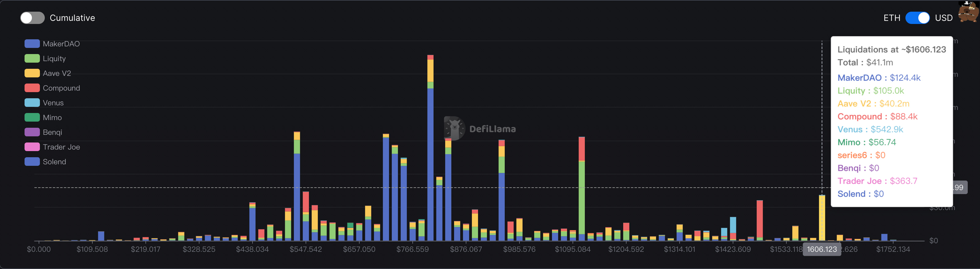Click the Solend legend label
This screenshot has width=980, height=269.
point(54,162)
